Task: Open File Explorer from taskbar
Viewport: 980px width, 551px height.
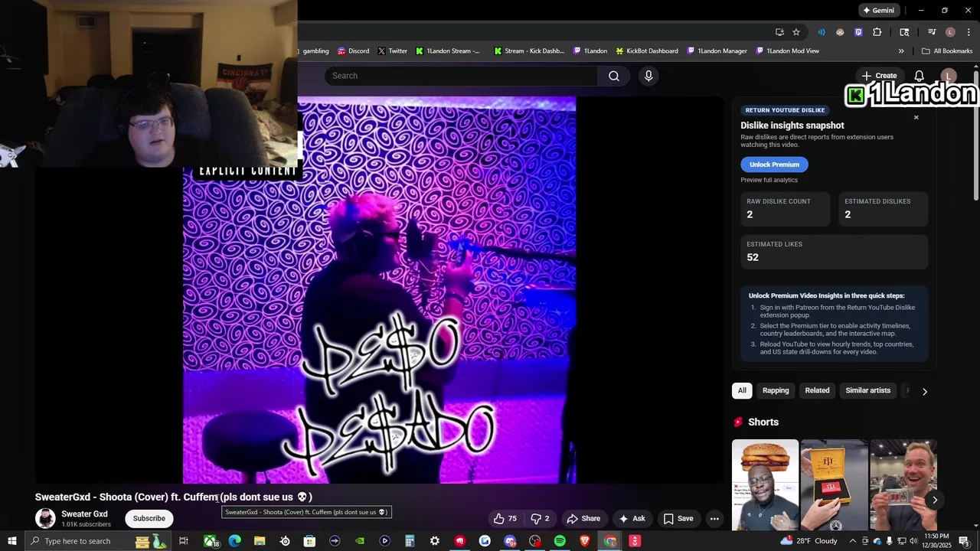Action: coord(260,541)
